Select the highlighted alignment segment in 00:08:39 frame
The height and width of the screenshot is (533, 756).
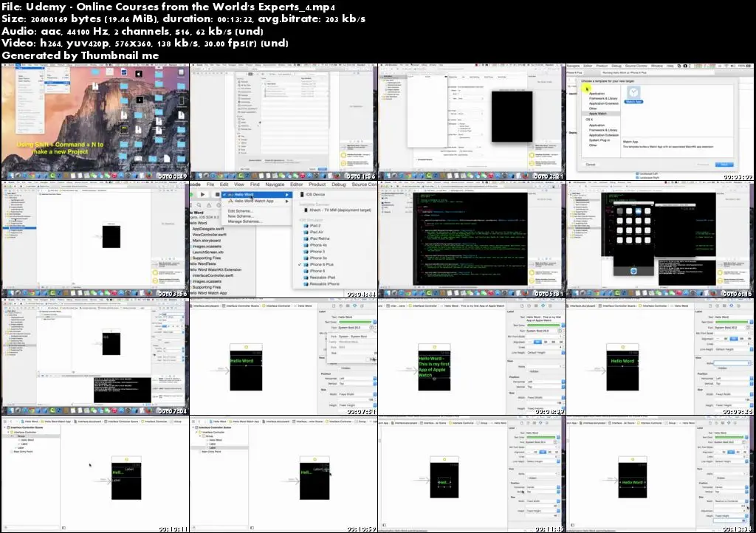pos(537,342)
